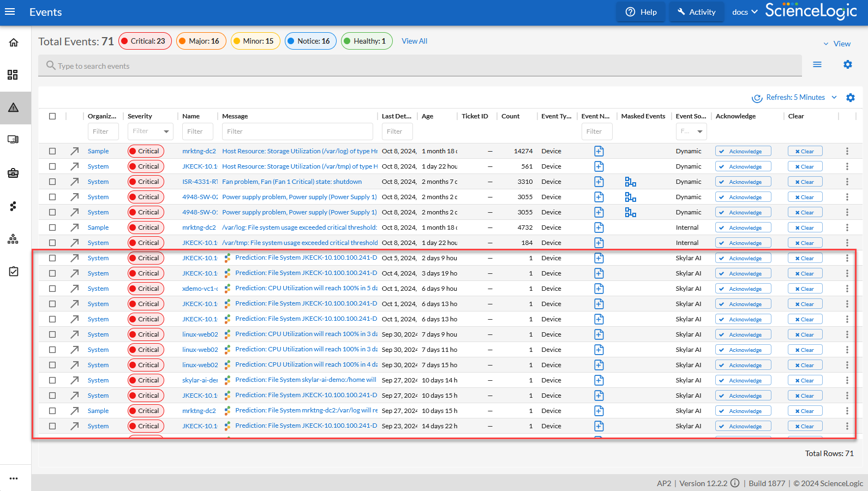Sort by the Count column header
Viewport: 868px width, 491px height.
pos(510,116)
